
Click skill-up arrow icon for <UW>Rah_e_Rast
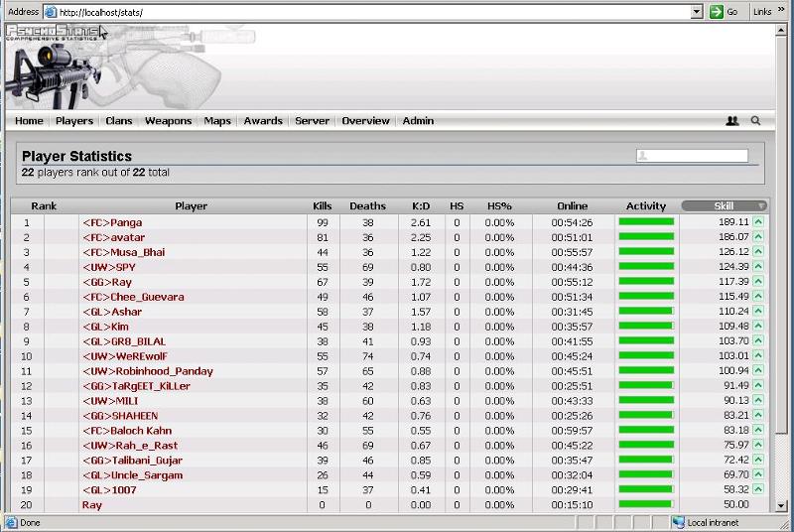click(758, 445)
